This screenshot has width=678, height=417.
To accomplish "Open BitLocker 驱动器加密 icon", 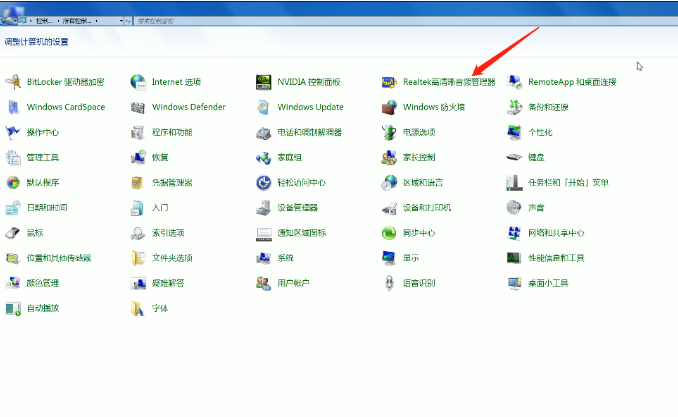I will coord(13,82).
